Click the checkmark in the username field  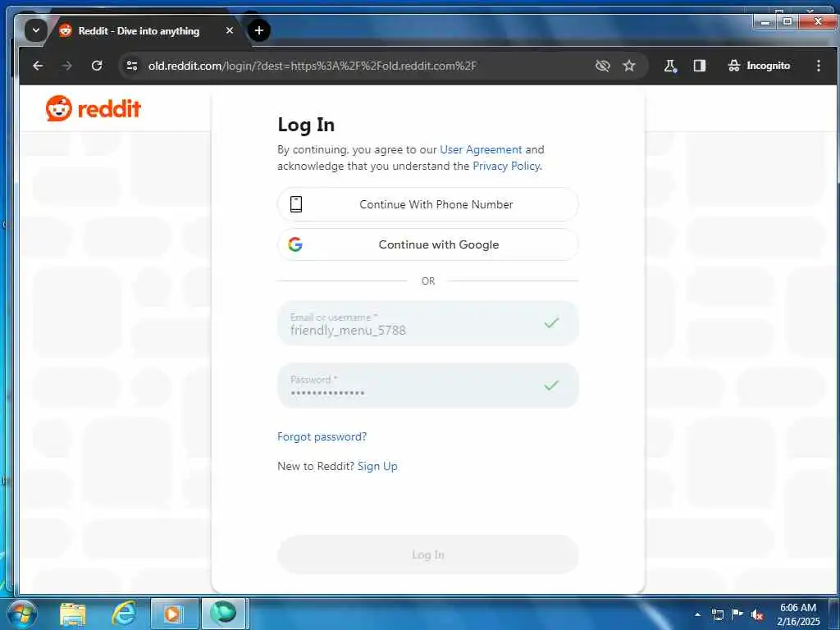(551, 323)
